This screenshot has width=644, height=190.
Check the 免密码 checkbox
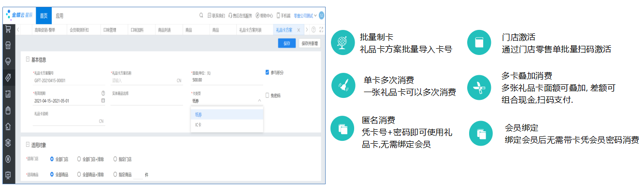point(267,95)
